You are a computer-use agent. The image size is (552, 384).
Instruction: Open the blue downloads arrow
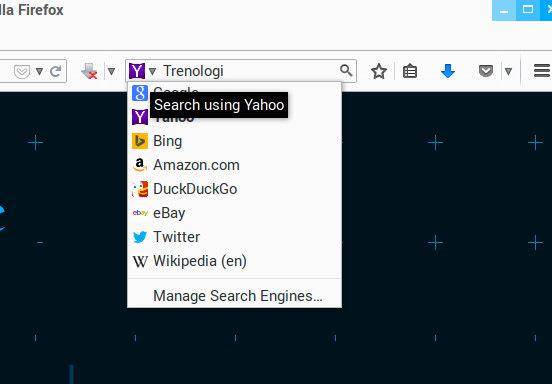tap(448, 71)
